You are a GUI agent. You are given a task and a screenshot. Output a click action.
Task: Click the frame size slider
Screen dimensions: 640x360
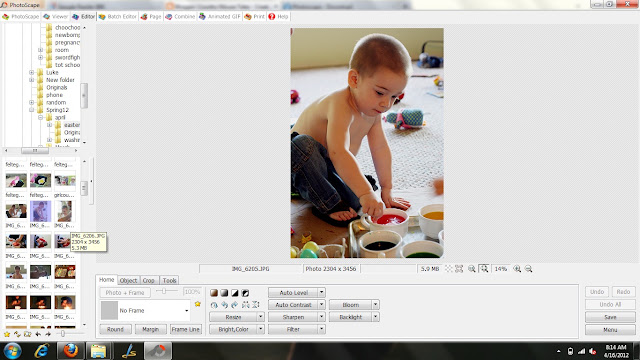pos(164,291)
